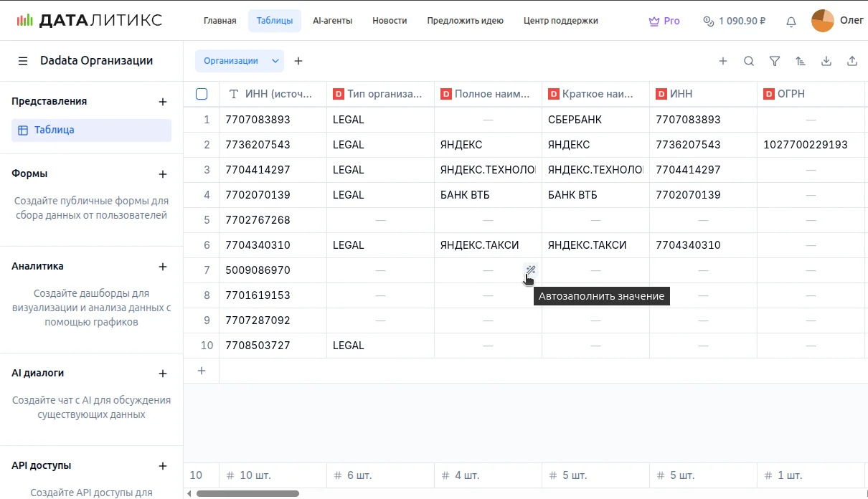868x499 pixels.
Task: Click the Pro subscription link
Action: [x=664, y=21]
